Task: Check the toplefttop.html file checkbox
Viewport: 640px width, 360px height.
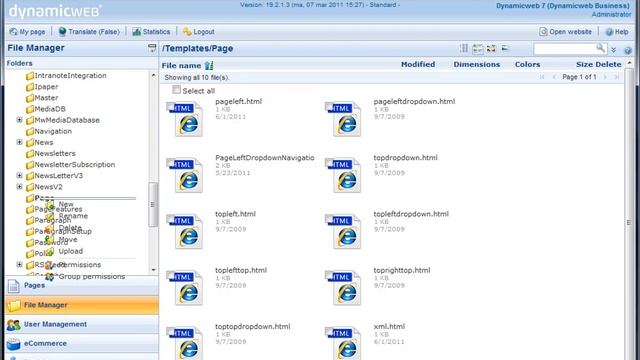Action: [170, 276]
